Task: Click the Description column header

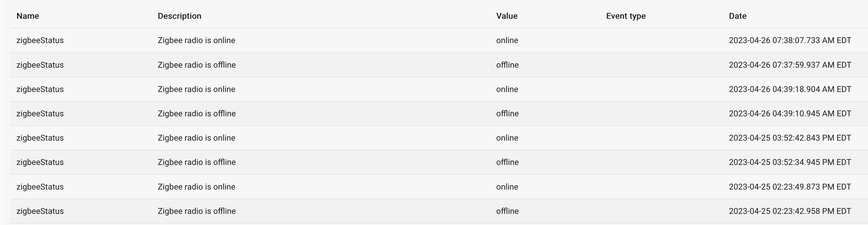Action: (x=179, y=16)
